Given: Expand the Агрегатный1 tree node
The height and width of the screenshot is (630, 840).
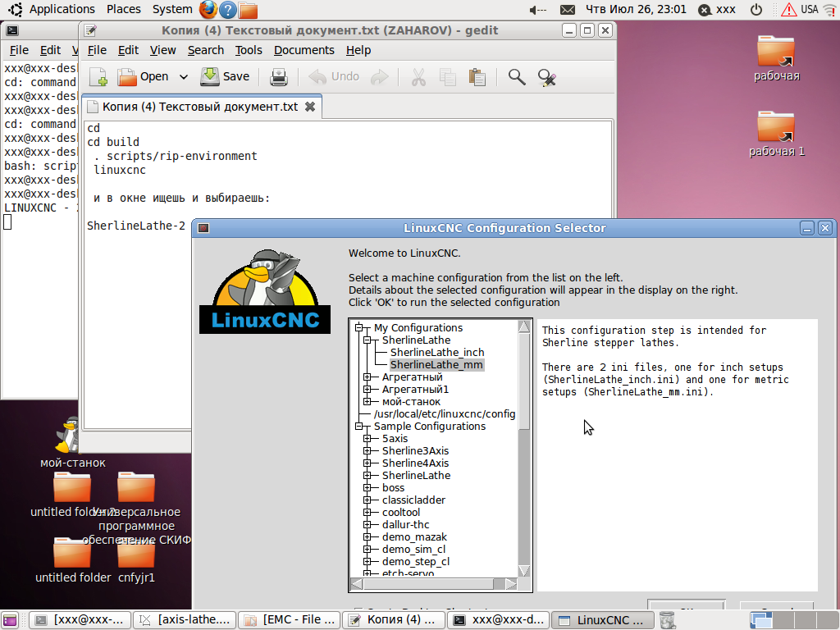Looking at the screenshot, I should [367, 389].
